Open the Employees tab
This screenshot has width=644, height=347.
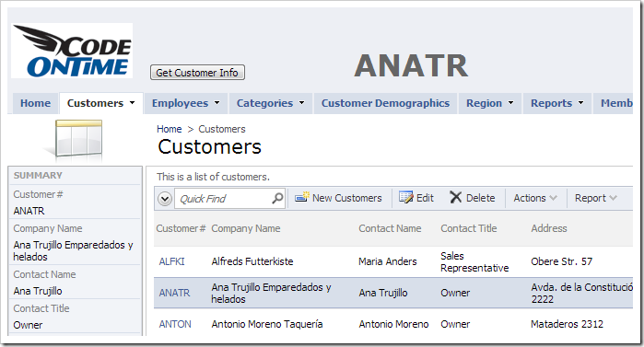click(x=185, y=103)
